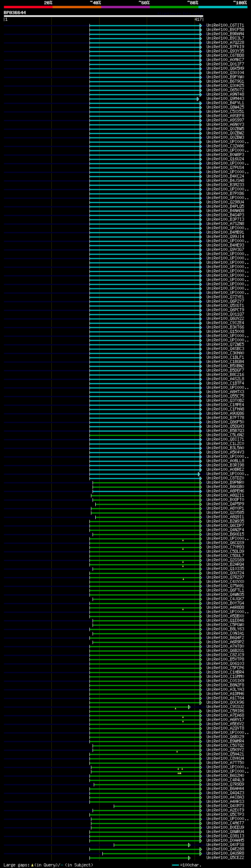Select the UniRef100_C7YM93 label

225,547
